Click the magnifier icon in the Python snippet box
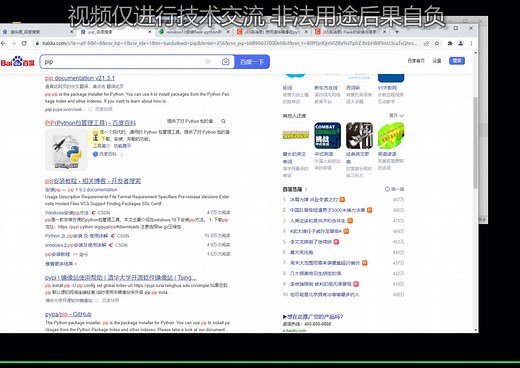The image size is (520, 368). click(x=223, y=121)
